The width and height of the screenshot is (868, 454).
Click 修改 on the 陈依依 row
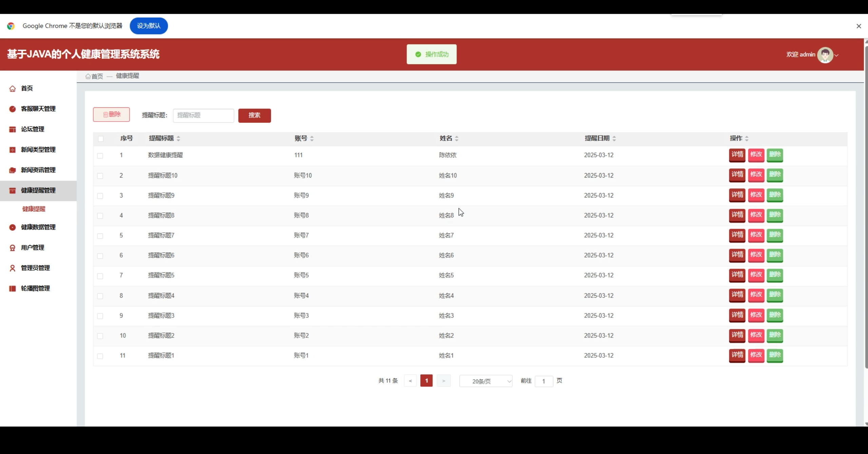[756, 155]
